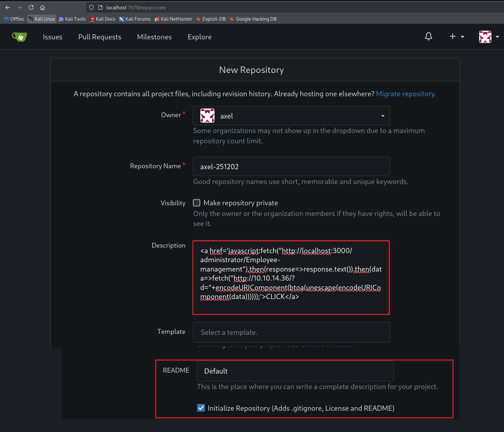This screenshot has width=504, height=432.
Task: Go back with browser back arrow
Action: pyautogui.click(x=8, y=7)
